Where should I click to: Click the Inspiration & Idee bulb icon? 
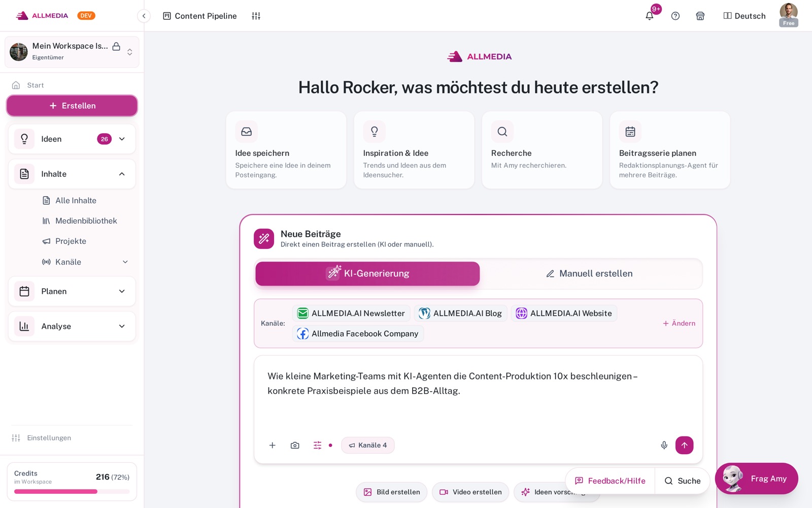[375, 132]
